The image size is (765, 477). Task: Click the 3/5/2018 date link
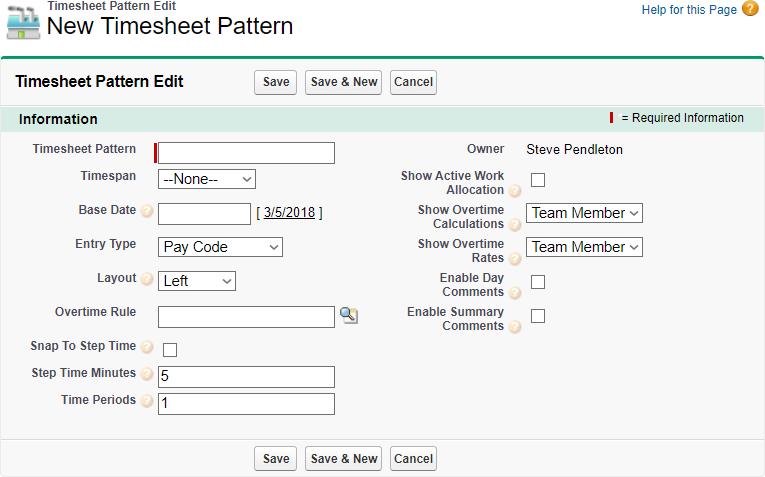[289, 213]
